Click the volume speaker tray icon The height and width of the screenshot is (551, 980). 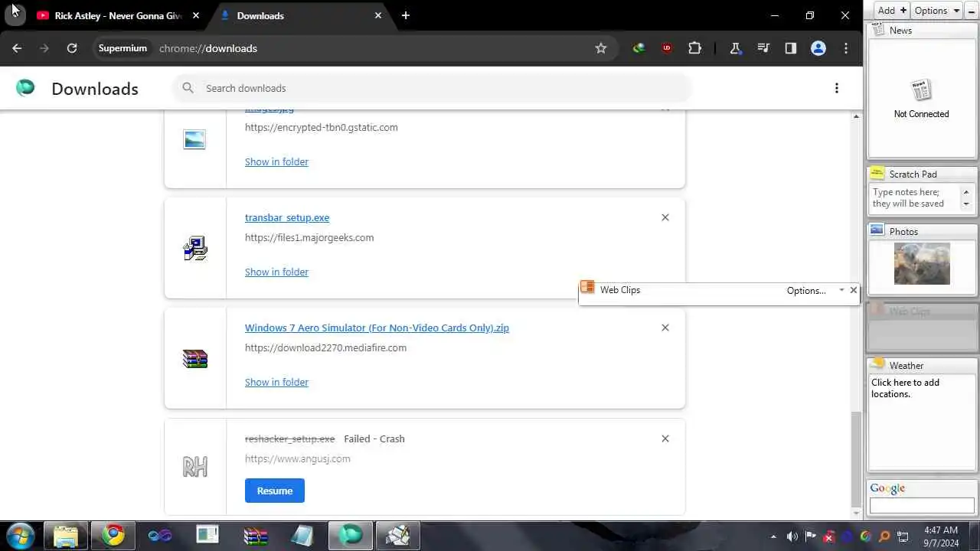[x=792, y=536]
